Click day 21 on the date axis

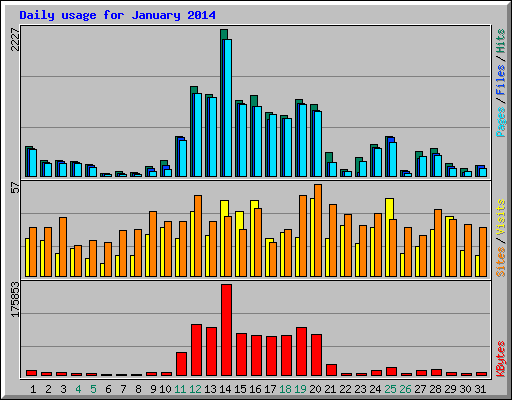pos(330,389)
